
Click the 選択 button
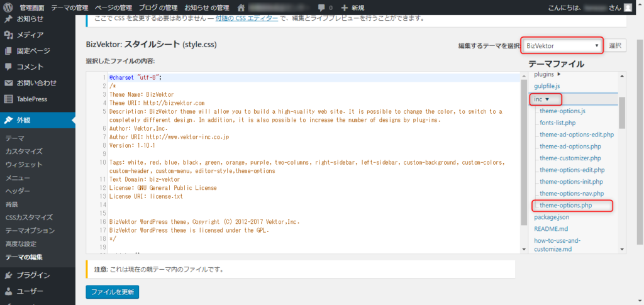tap(615, 45)
